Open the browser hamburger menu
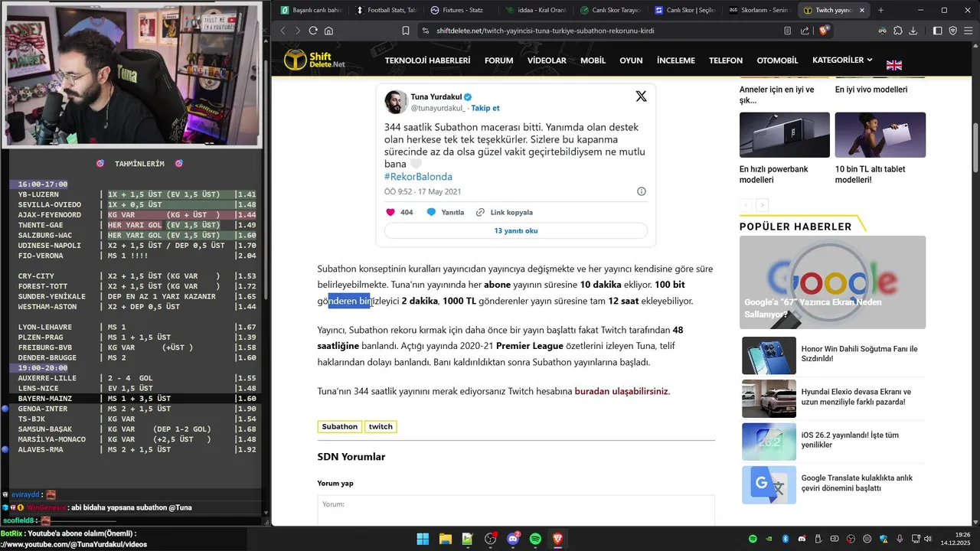This screenshot has height=551, width=980. [969, 31]
